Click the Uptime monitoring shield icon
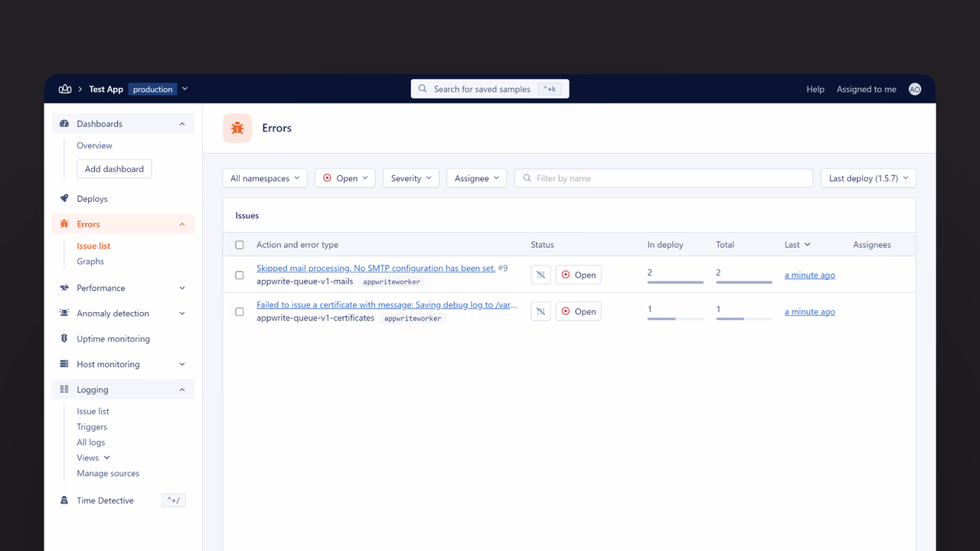Viewport: 980px width, 551px height. [x=64, y=338]
